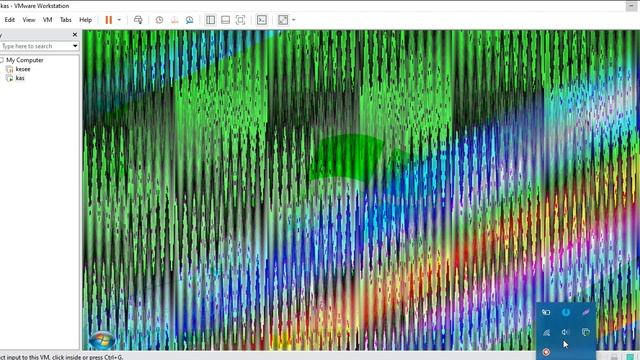Click the Windows Start orb in guest
Viewport: 640px width, 360px height.
102,340
